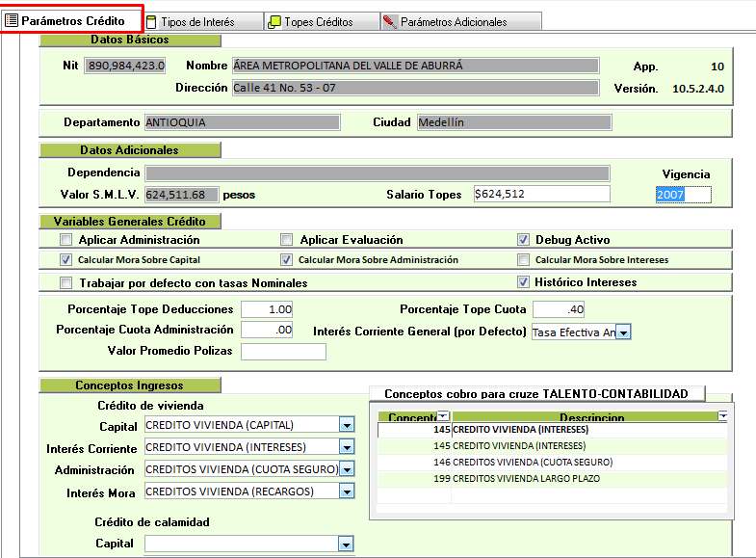The height and width of the screenshot is (558, 756).
Task: Expand the Interés Corriente General dropdown
Action: (x=623, y=332)
